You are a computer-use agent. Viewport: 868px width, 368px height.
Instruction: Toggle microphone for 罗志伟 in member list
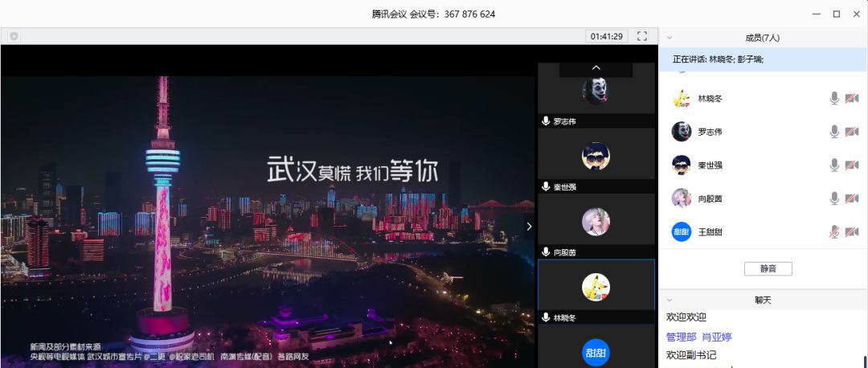(833, 132)
